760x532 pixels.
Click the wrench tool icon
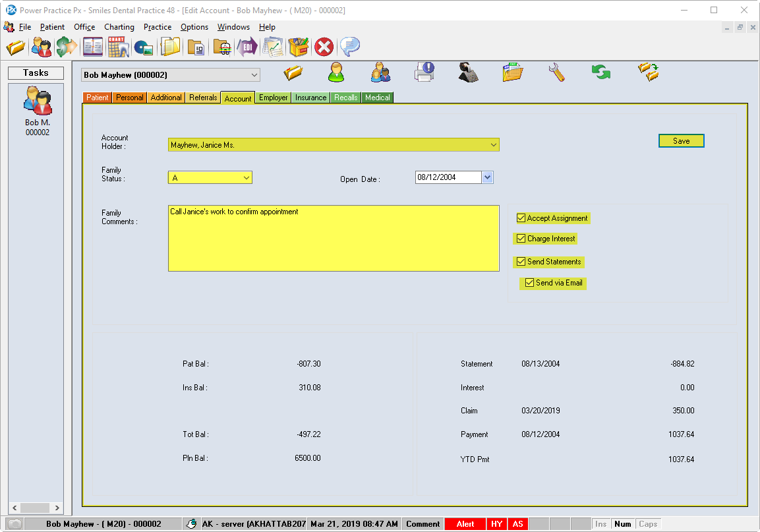[x=557, y=72]
